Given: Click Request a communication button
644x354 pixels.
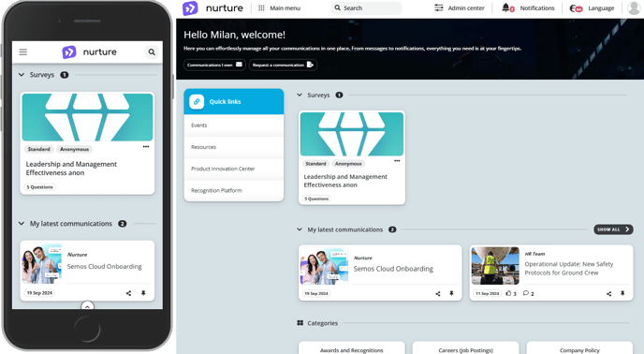Looking at the screenshot, I should tap(283, 65).
